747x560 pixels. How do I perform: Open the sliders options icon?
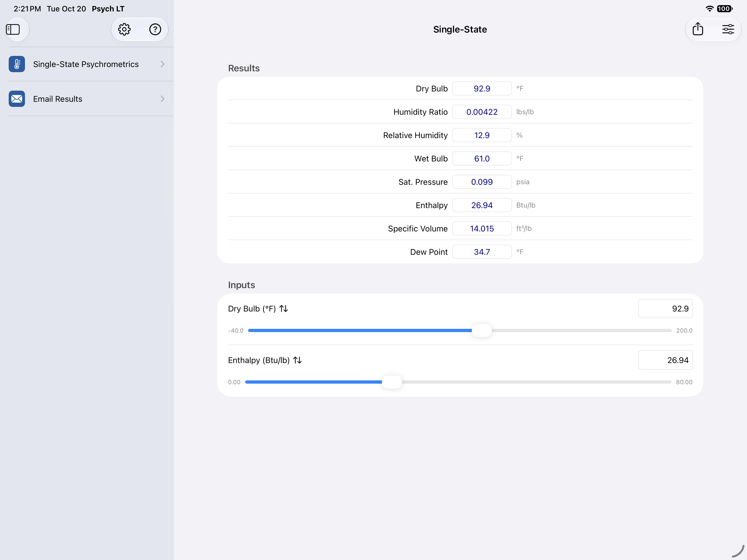coord(728,29)
